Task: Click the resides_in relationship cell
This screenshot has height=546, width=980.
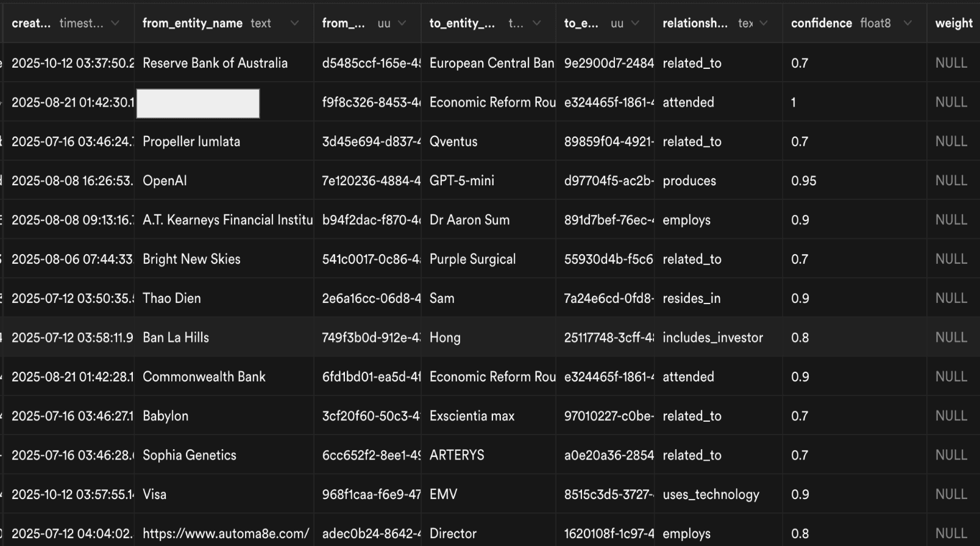Action: 719,298
